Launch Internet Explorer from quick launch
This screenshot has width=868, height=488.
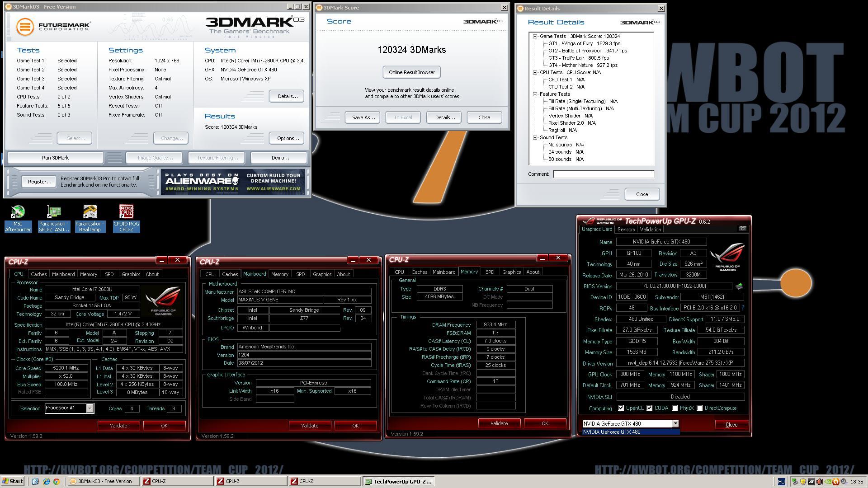coord(46,482)
